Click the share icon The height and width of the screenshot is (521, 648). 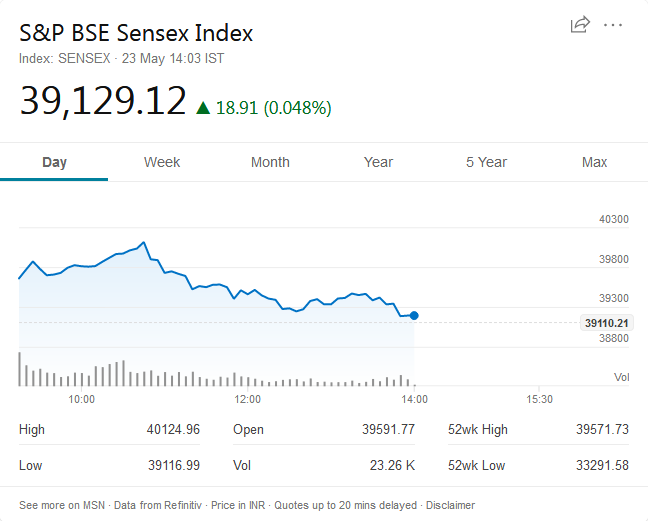[580, 25]
